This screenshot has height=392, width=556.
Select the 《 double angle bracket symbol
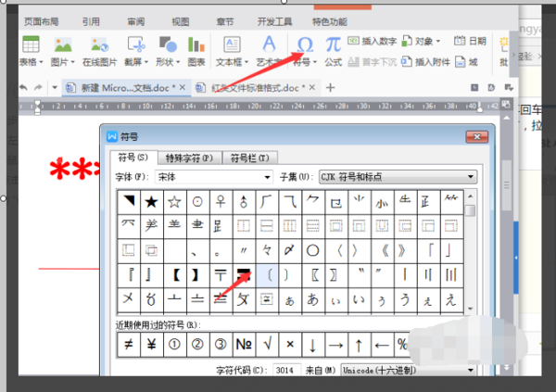[x=382, y=250]
